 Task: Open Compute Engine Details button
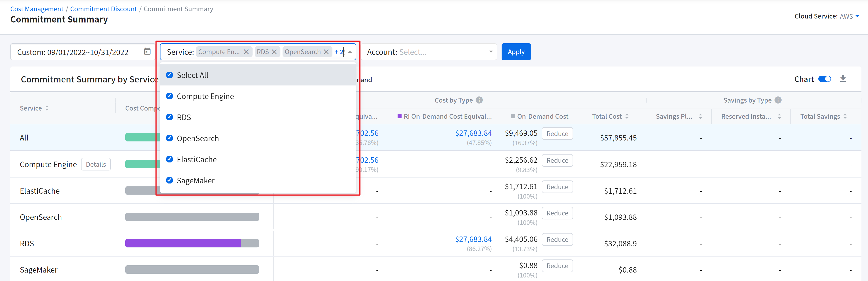[96, 164]
